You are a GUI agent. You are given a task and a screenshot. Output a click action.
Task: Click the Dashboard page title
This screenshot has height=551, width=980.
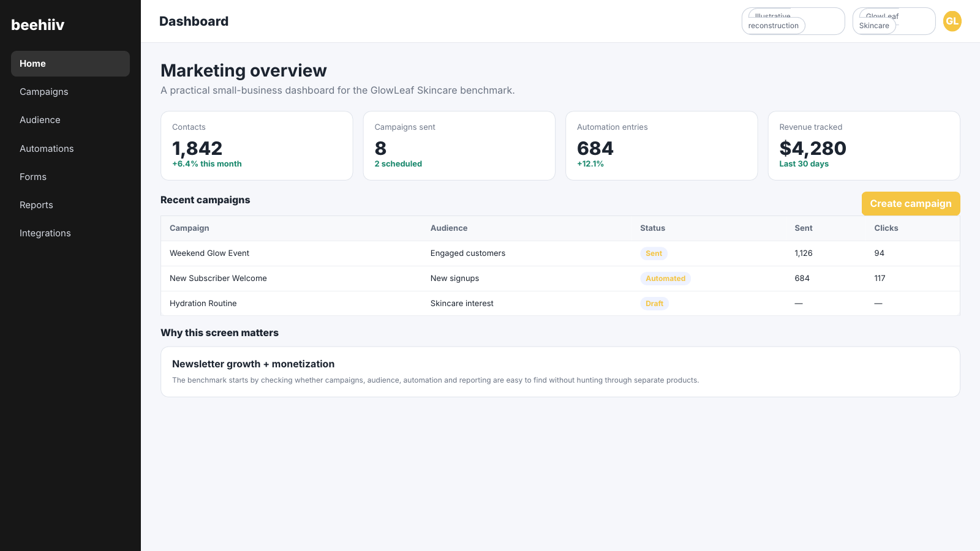click(194, 21)
